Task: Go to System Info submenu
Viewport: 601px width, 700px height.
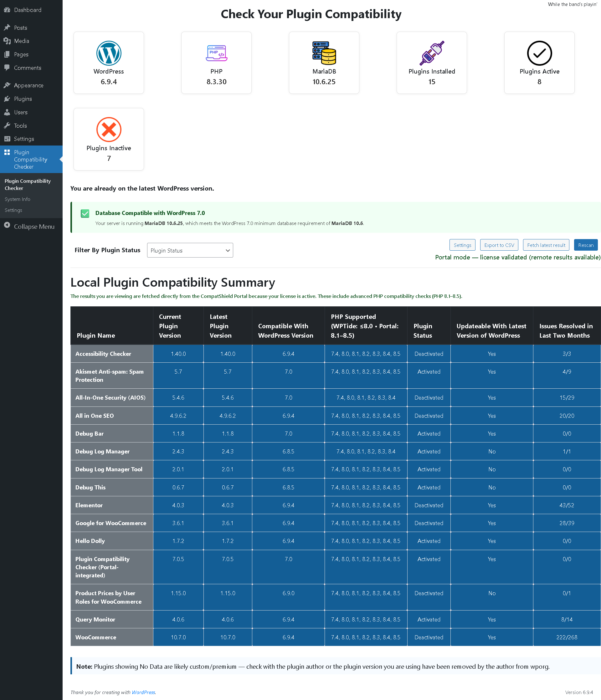Action: point(18,199)
